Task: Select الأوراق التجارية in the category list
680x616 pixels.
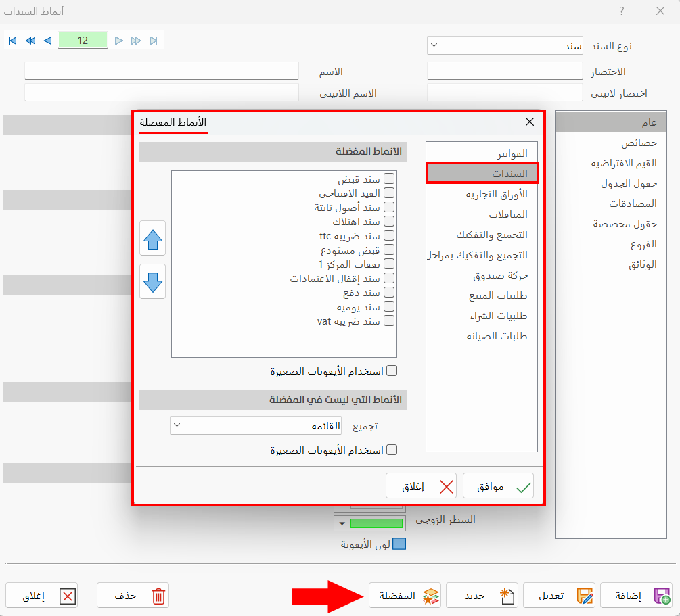Action: click(481, 194)
